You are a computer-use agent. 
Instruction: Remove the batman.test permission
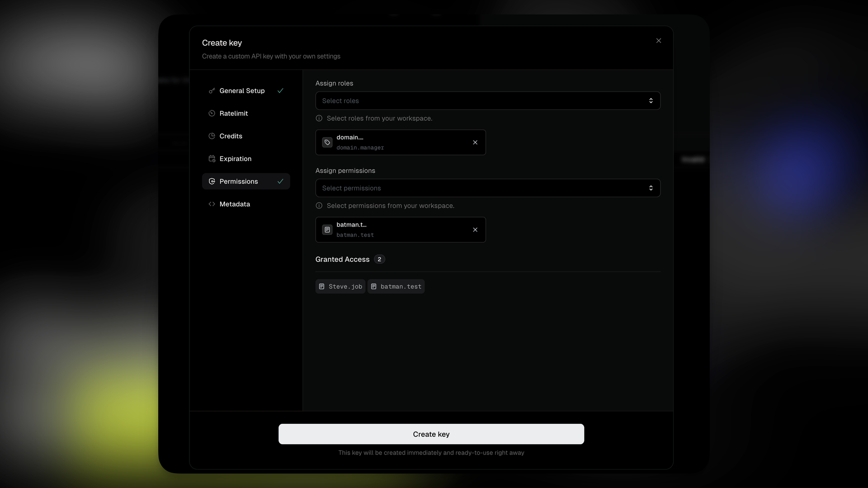[x=475, y=230]
